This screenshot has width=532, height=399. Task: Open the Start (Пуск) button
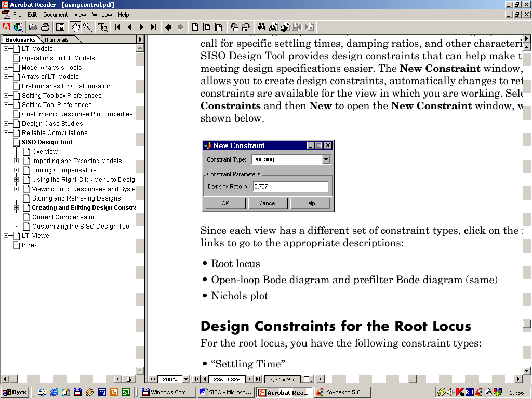point(15,393)
